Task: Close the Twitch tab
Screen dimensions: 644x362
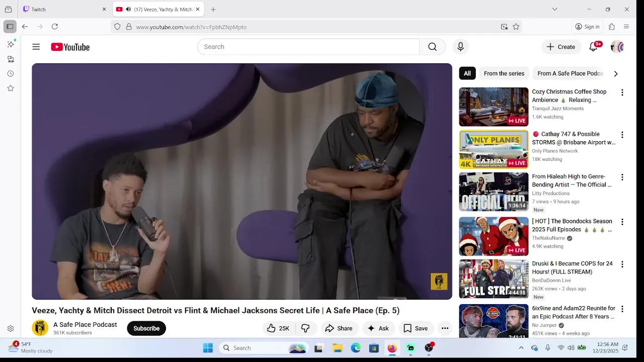Action: [x=104, y=9]
